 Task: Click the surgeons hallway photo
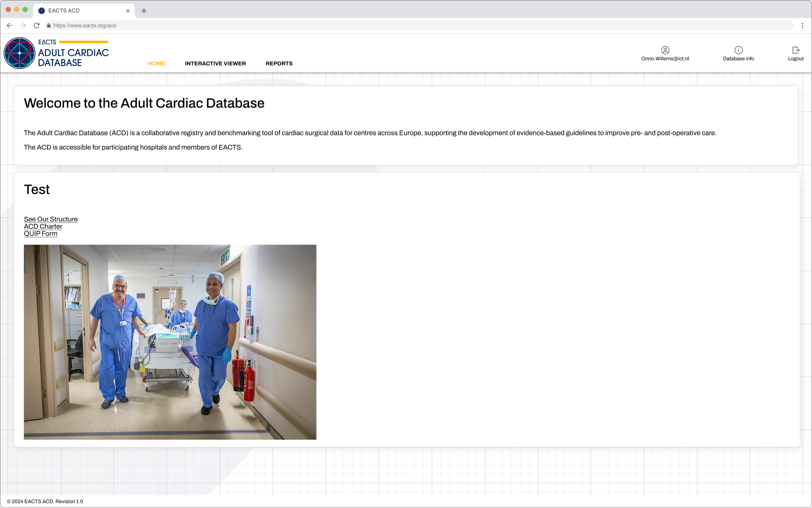[170, 342]
